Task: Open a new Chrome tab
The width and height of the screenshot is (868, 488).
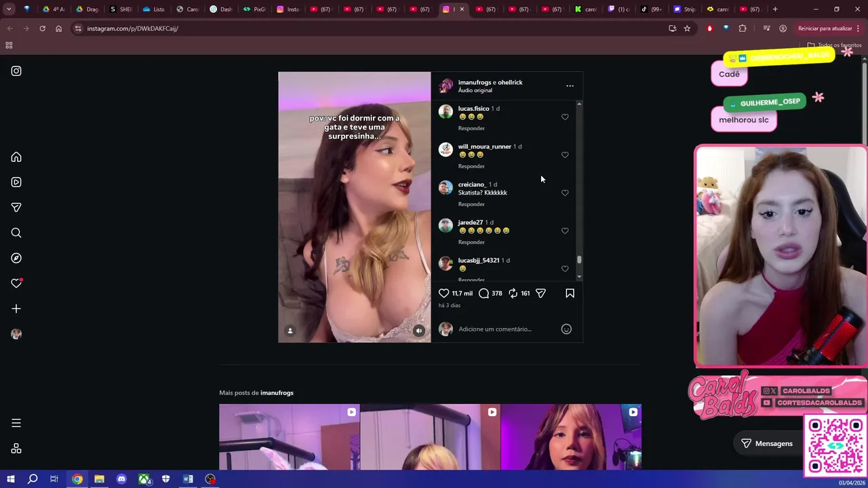Action: (775, 9)
